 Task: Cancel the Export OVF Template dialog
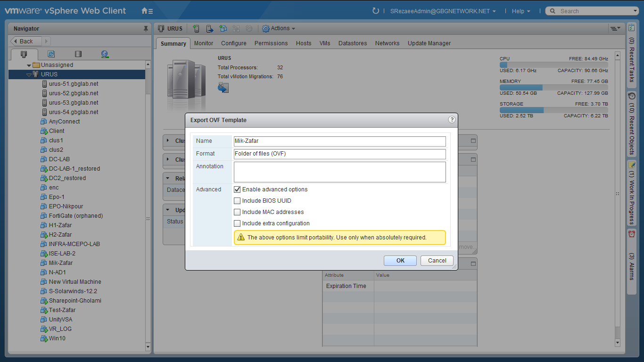437,261
